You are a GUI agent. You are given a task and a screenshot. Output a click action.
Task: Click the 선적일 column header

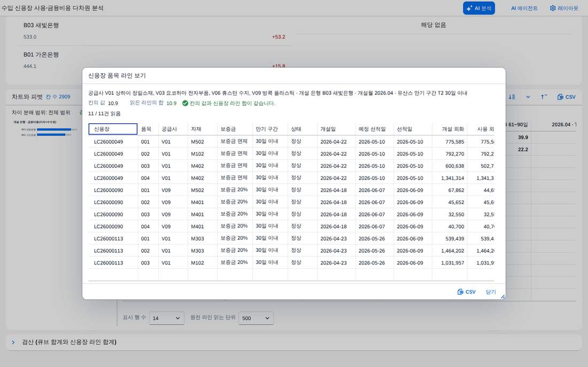click(x=413, y=129)
